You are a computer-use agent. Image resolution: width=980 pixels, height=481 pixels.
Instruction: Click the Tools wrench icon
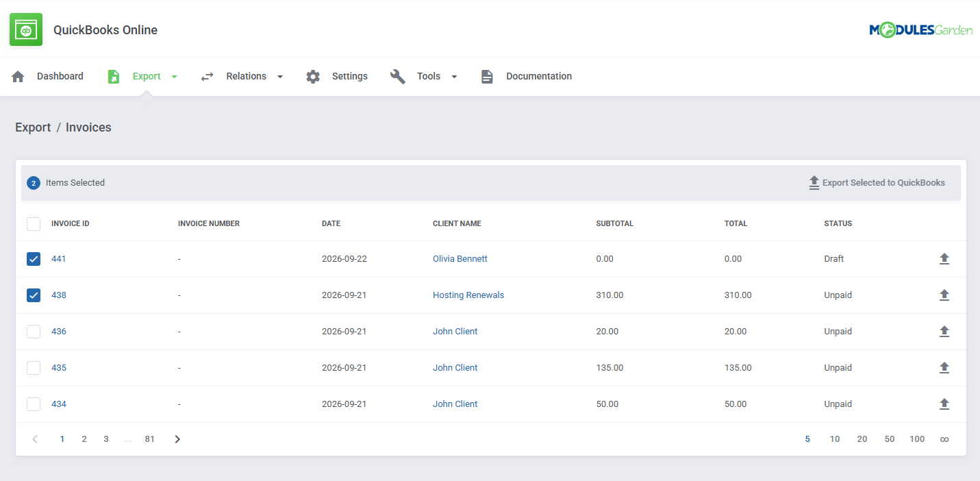[x=398, y=76]
